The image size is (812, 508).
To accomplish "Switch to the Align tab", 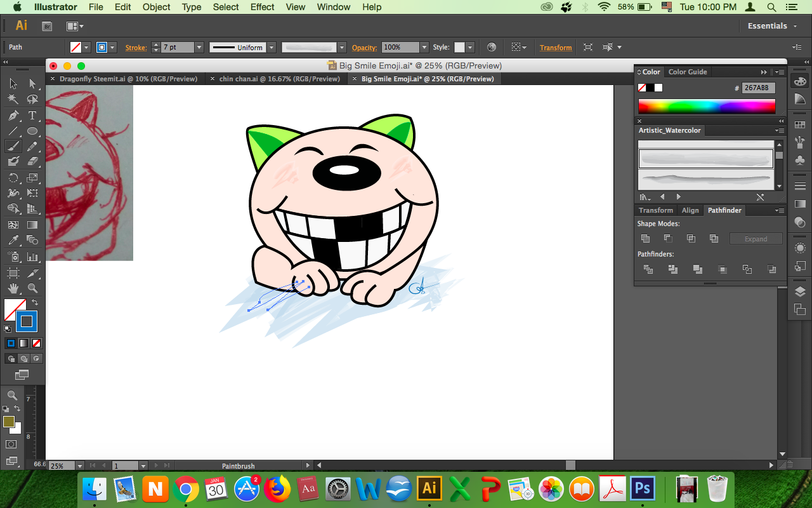I will [690, 210].
